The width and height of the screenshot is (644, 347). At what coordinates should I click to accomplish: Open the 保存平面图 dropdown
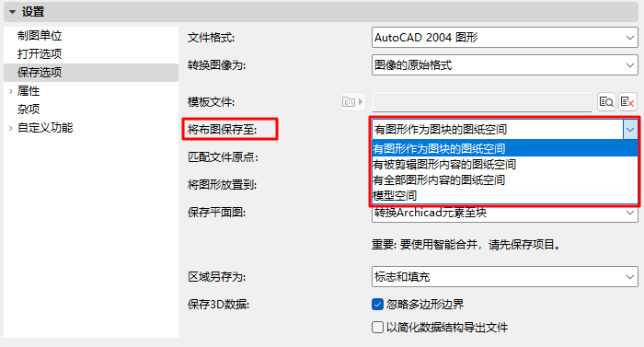(x=505, y=213)
